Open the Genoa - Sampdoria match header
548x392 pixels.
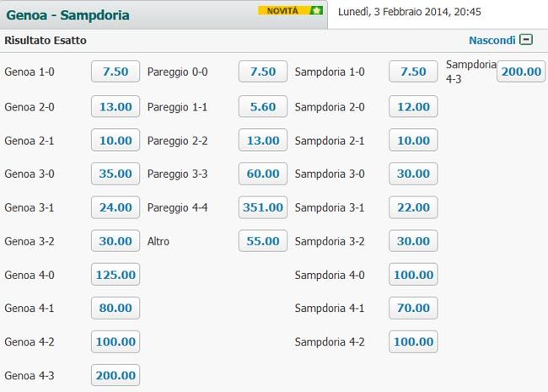[x=67, y=15]
